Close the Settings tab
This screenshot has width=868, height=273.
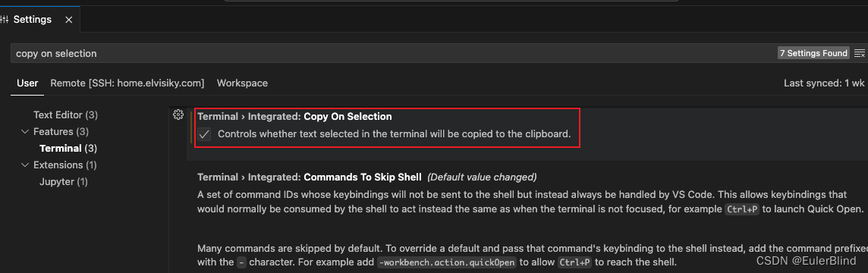(x=68, y=20)
